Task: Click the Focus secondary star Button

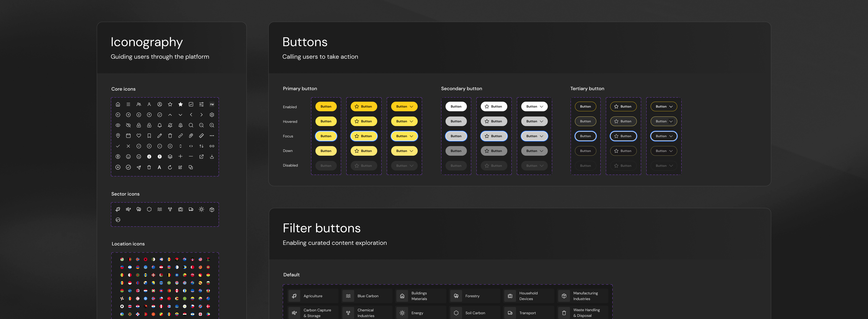Action: 494,136
